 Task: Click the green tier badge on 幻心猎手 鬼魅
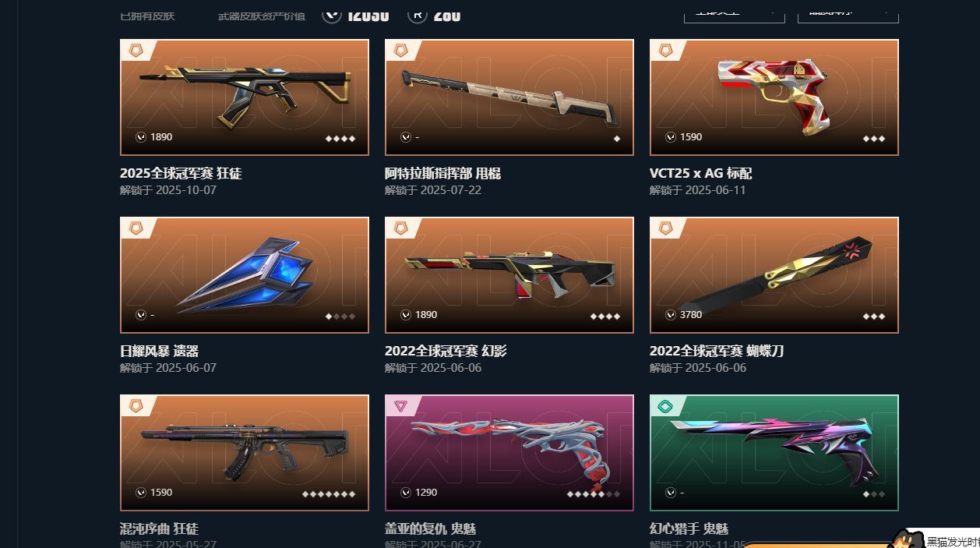pos(665,406)
